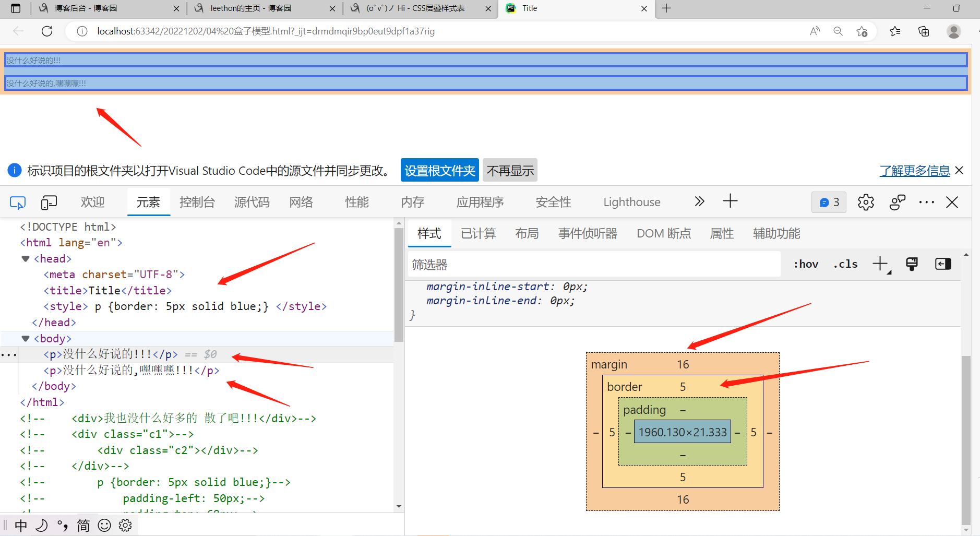Toggle :hov element state panel
The width and height of the screenshot is (980, 536).
pos(806,264)
